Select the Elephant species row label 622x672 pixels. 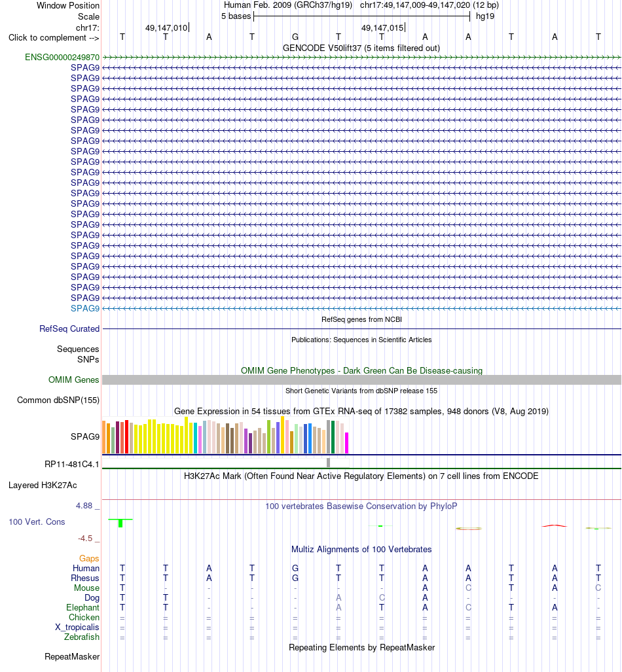tap(82, 608)
